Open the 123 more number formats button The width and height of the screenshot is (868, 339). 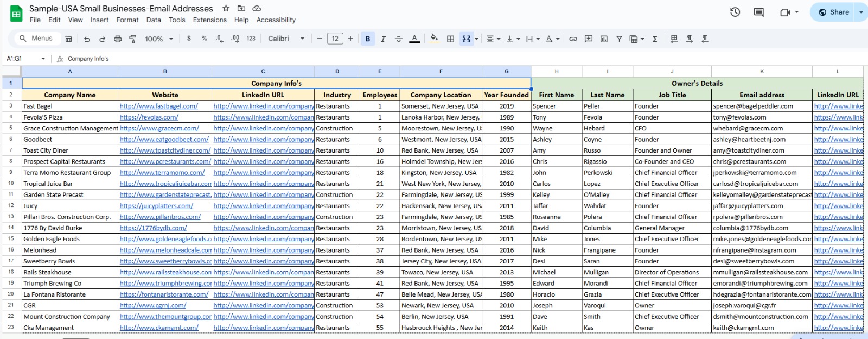(251, 39)
